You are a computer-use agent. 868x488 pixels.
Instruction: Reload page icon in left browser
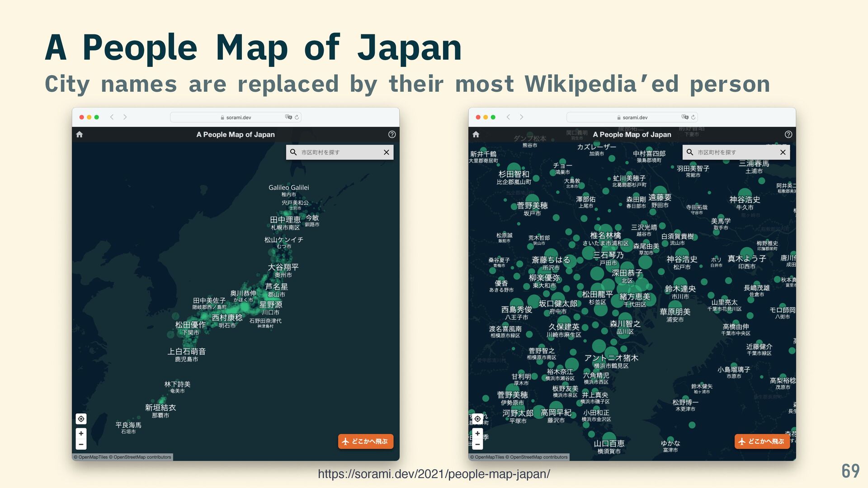(x=297, y=117)
